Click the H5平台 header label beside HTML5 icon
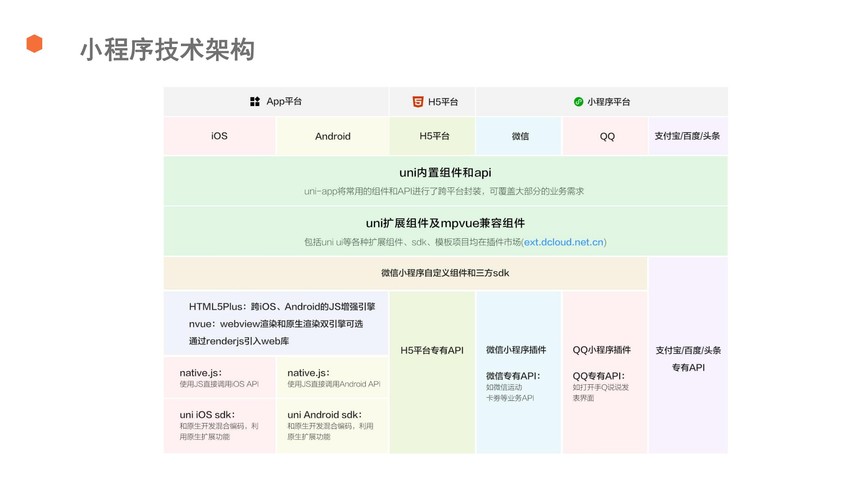 click(443, 102)
